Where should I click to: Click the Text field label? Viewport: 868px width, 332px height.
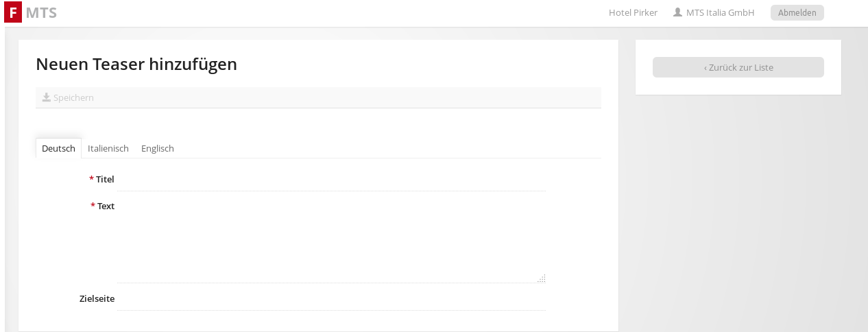point(106,206)
